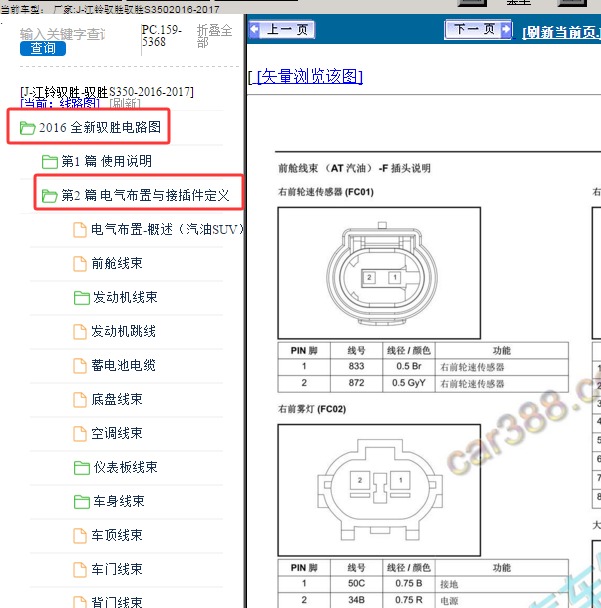Click folder icon beside 车身线束
601x608 pixels.
82,502
